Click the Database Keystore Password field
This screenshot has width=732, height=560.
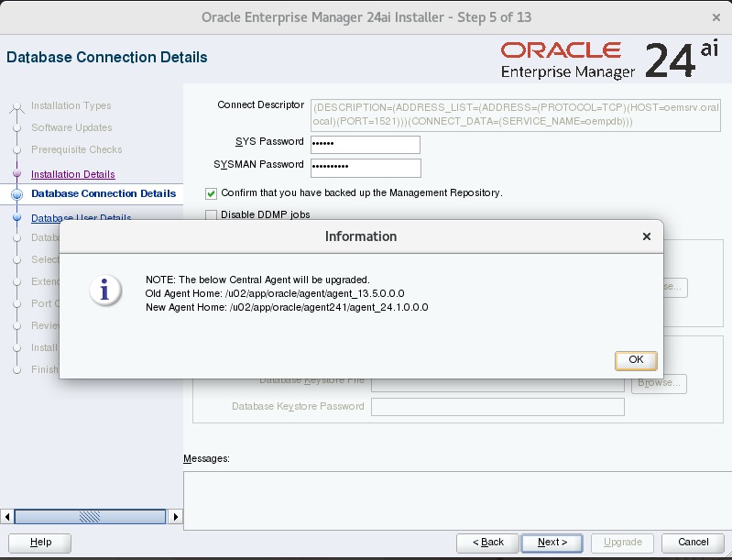497,407
